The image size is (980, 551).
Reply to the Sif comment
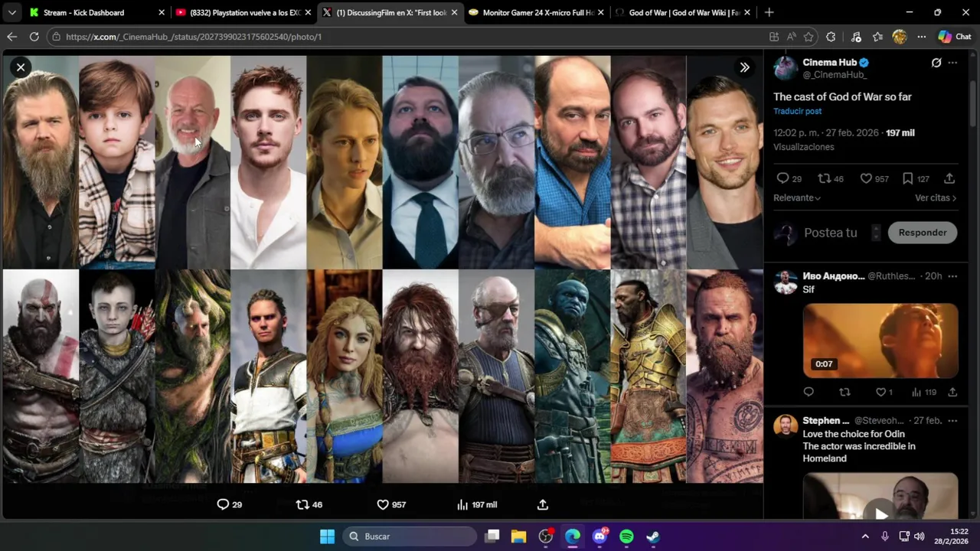(x=808, y=392)
